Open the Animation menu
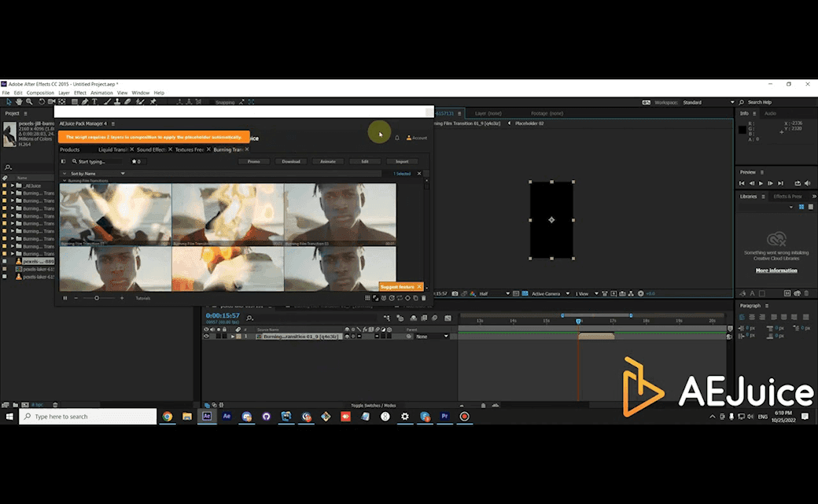The height and width of the screenshot is (504, 818). tap(101, 93)
